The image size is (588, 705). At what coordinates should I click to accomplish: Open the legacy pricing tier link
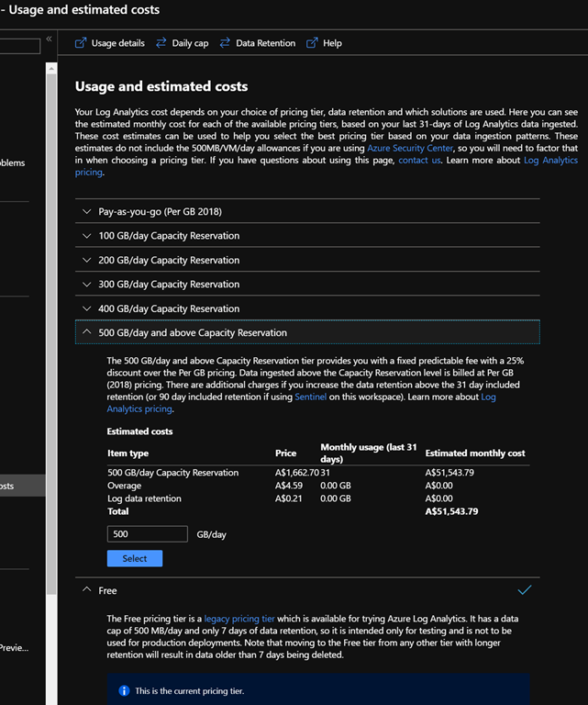point(241,619)
